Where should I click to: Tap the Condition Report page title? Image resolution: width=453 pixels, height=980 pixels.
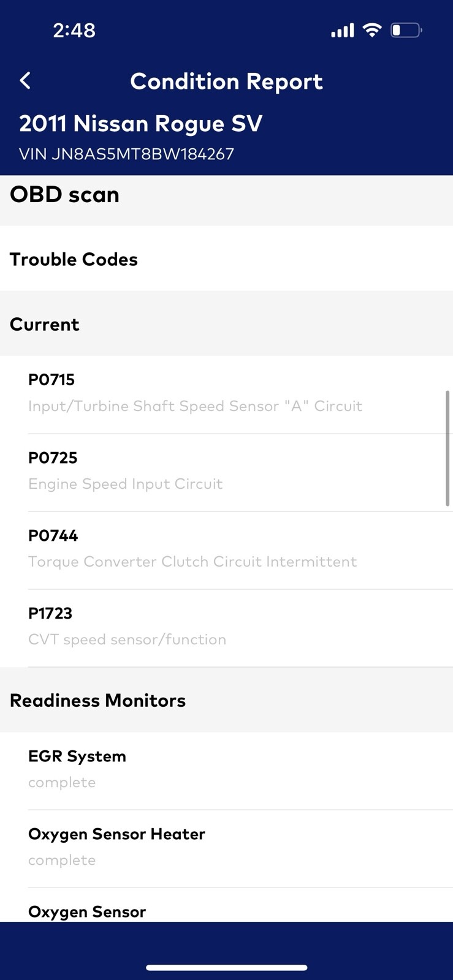coord(226,81)
